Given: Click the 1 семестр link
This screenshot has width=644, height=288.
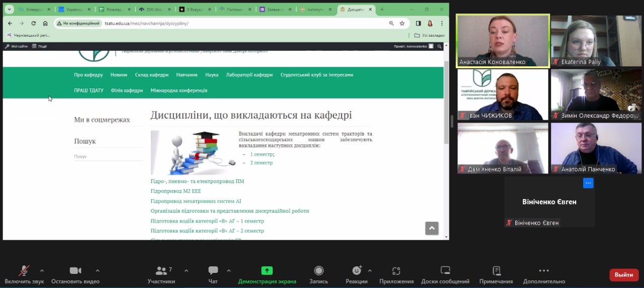Looking at the screenshot, I should [262, 154].
